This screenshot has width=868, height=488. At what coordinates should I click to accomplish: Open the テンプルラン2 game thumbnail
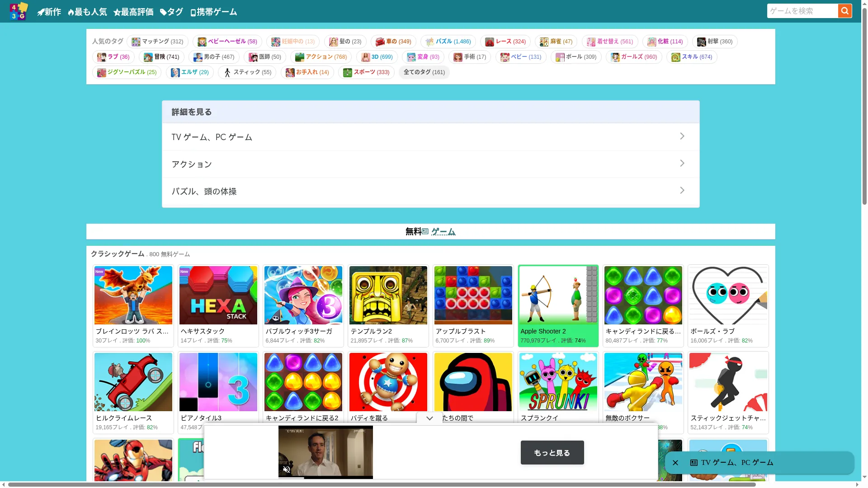(388, 295)
